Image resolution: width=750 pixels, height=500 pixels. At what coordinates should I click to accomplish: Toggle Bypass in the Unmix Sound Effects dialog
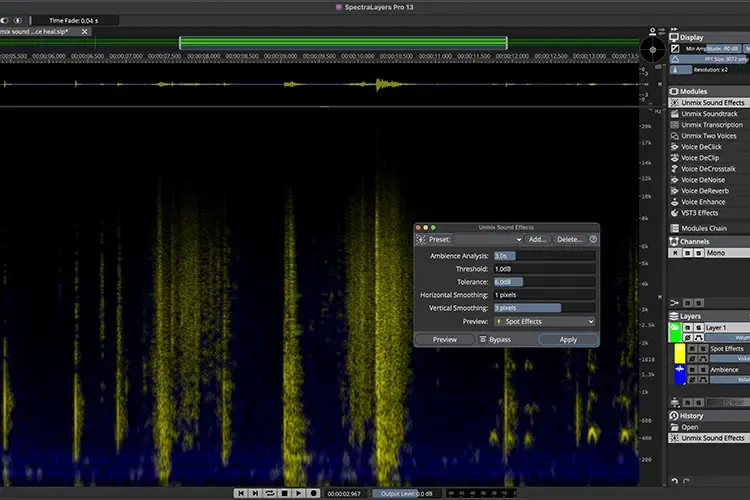coord(495,339)
